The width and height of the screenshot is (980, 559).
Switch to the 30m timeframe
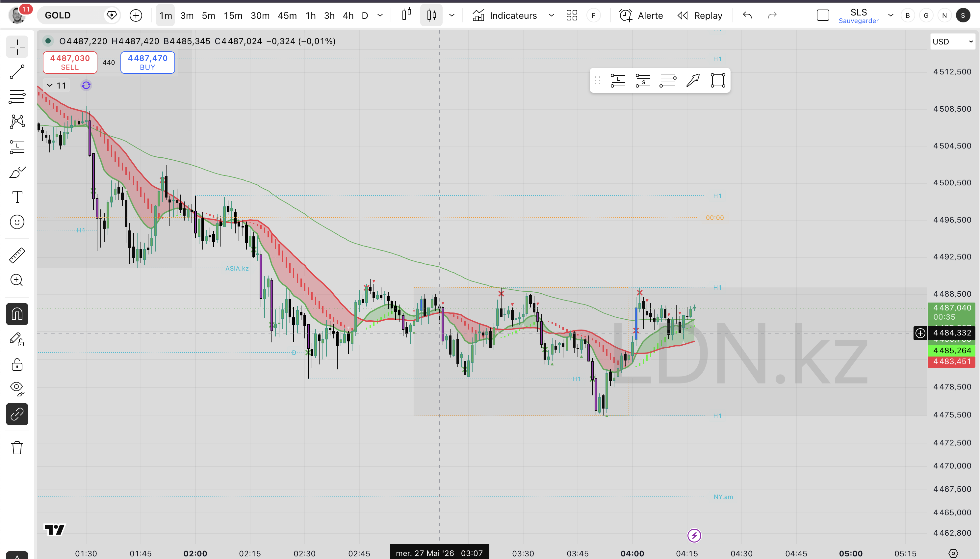(260, 15)
